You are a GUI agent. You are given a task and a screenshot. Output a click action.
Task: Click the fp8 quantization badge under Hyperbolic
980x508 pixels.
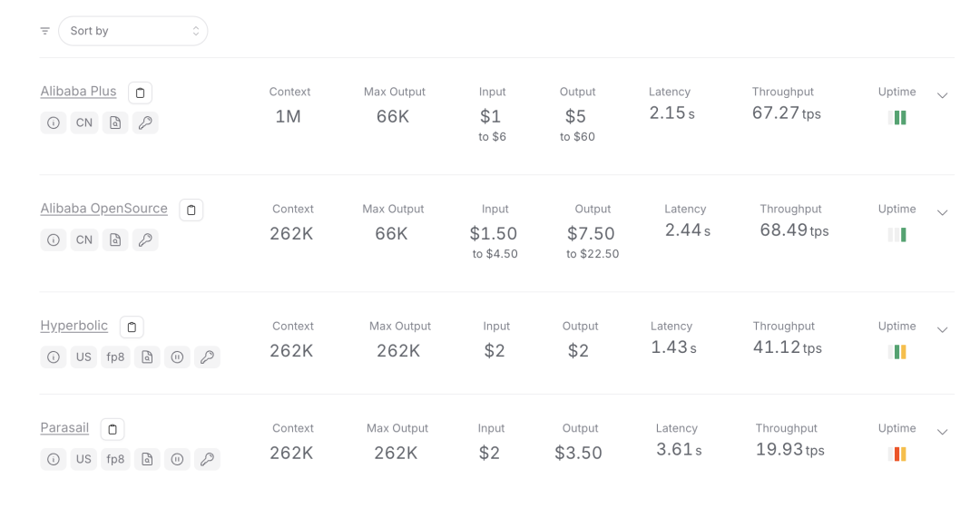(x=115, y=357)
